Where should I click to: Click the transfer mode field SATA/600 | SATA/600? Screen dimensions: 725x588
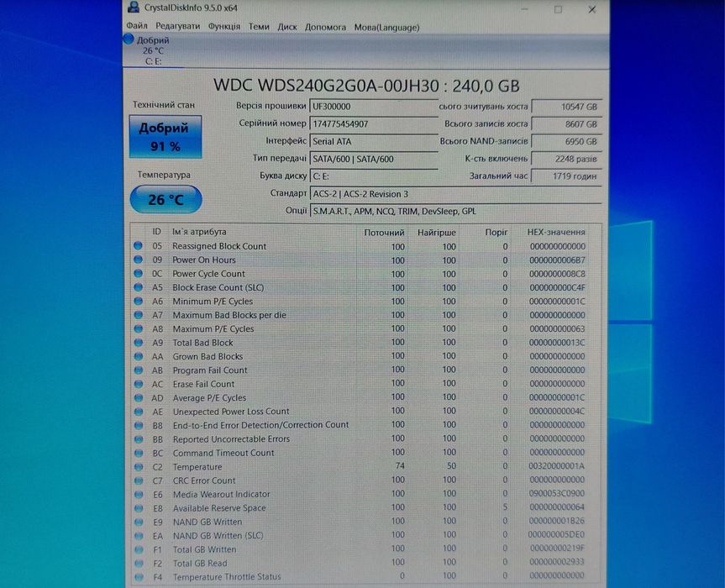click(x=374, y=159)
